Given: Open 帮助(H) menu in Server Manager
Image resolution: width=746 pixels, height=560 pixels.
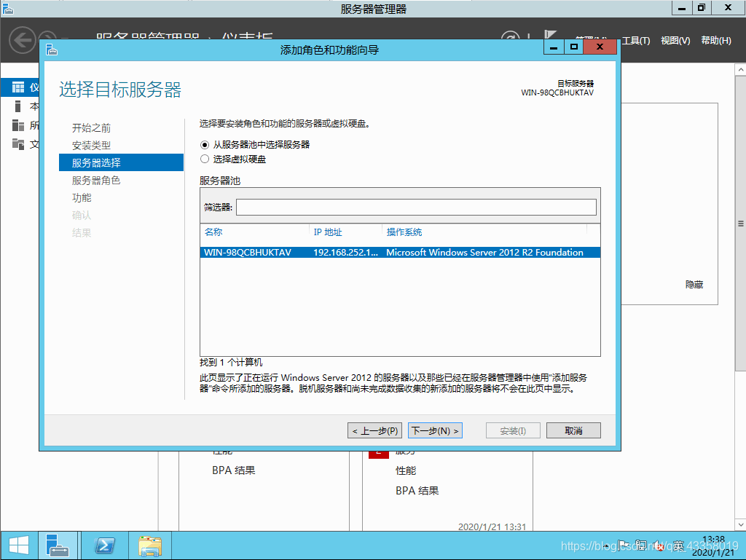Looking at the screenshot, I should (716, 41).
